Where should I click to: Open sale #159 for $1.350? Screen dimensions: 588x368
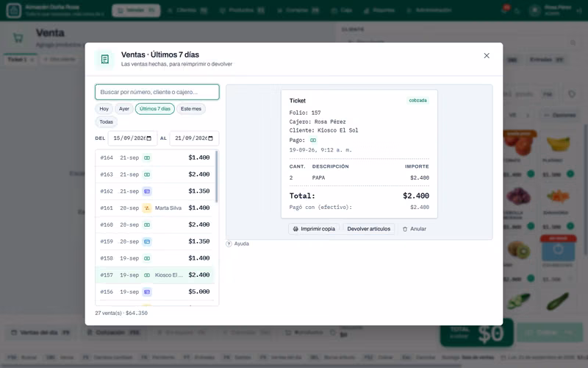[154, 241]
